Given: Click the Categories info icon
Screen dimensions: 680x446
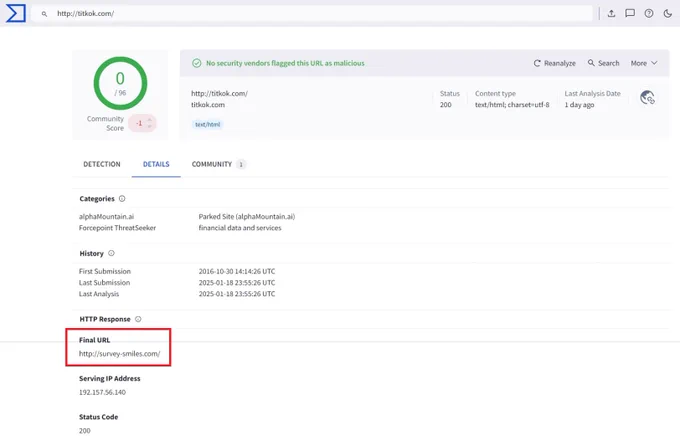Looking at the screenshot, I should pos(122,199).
